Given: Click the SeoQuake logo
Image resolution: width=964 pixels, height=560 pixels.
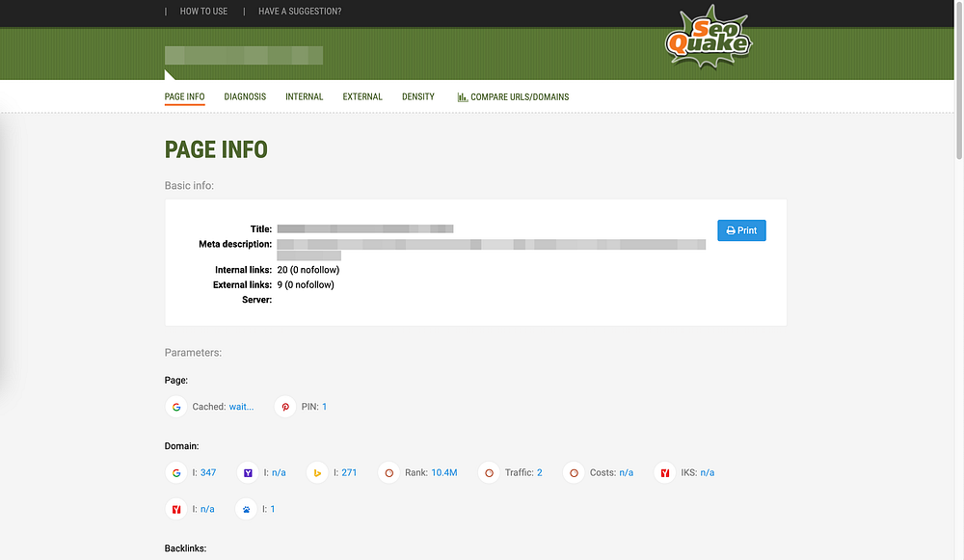Looking at the screenshot, I should pyautogui.click(x=709, y=37).
